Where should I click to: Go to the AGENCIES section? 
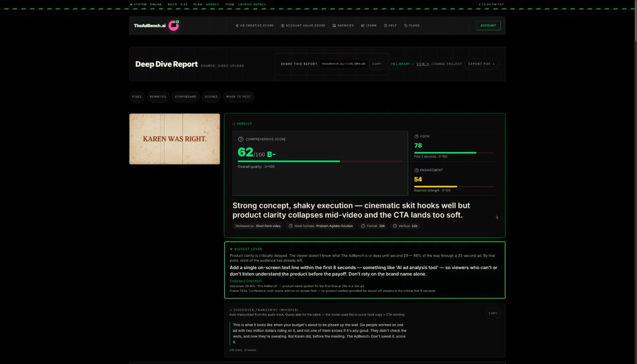(343, 25)
